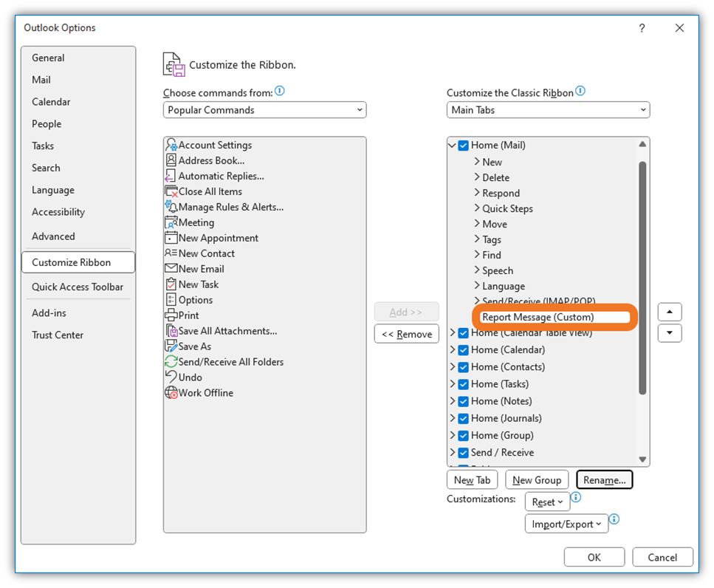Screen dimensions: 714x588
Task: Click the ribbon tree vertical scrollbar thumb
Action: pyautogui.click(x=642, y=278)
